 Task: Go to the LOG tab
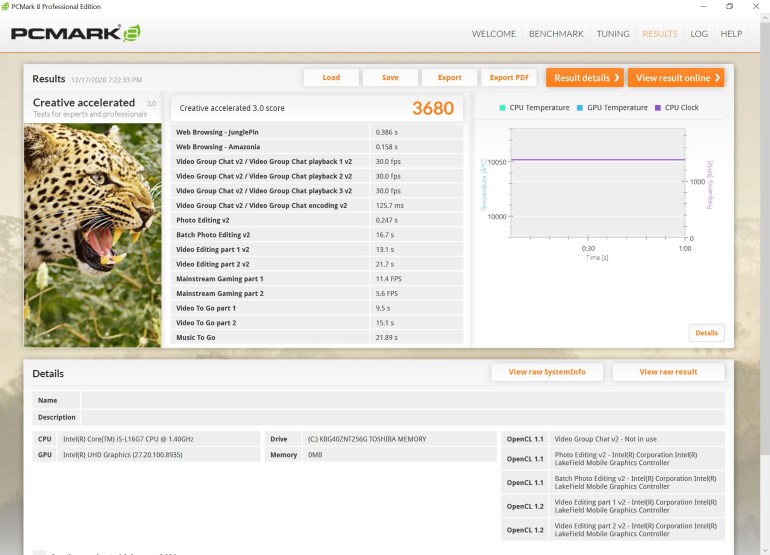[699, 34]
